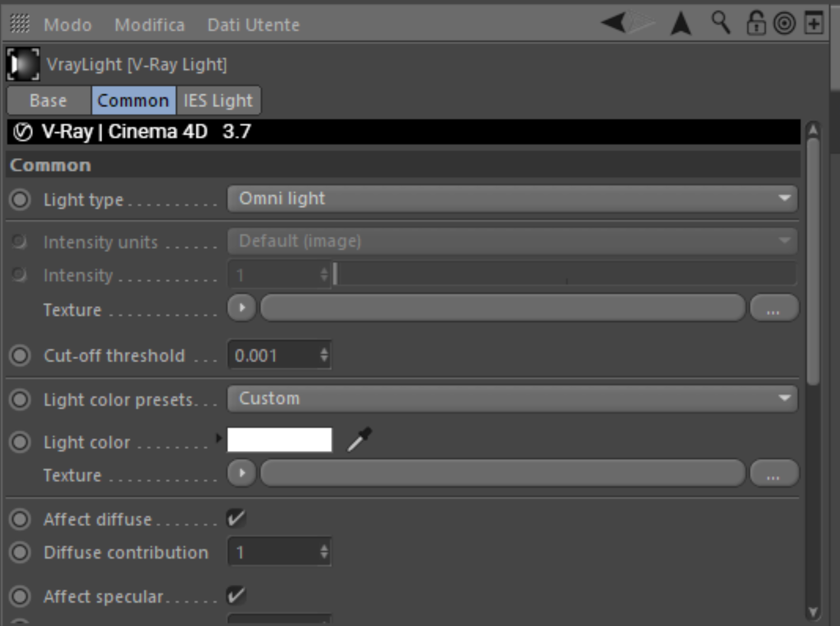
Task: Click the scrollbar down arrow
Action: (x=813, y=612)
